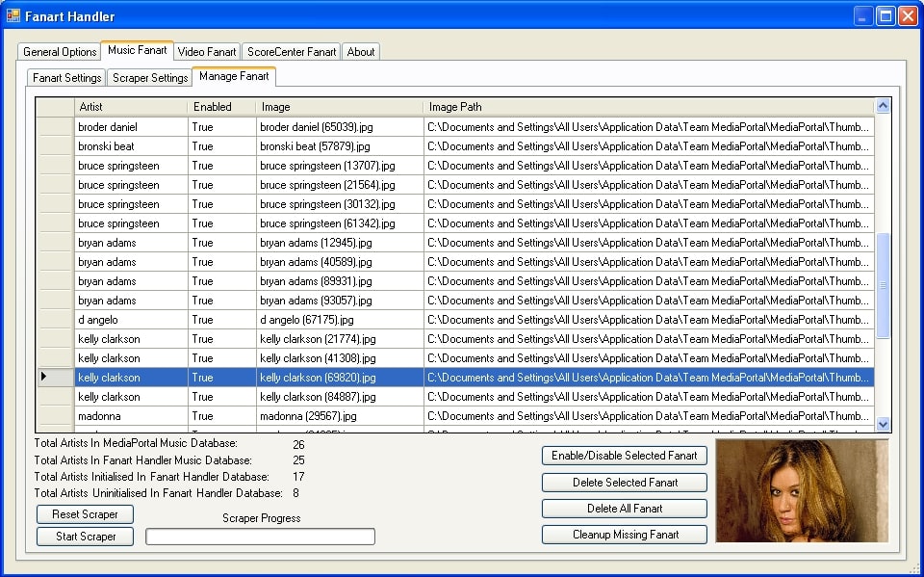Start the scraper
The image size is (924, 577).
85,537
